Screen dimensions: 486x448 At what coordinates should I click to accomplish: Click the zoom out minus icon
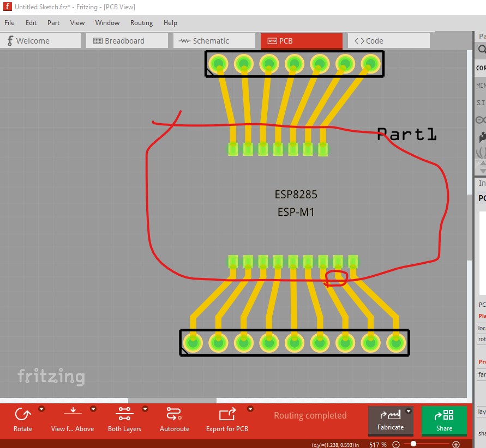[397, 445]
